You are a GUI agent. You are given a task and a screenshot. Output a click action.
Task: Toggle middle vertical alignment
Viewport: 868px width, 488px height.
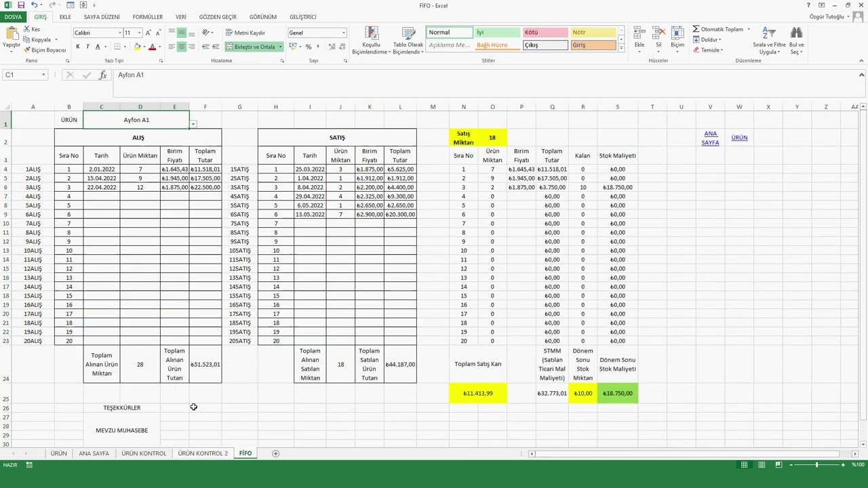[181, 33]
